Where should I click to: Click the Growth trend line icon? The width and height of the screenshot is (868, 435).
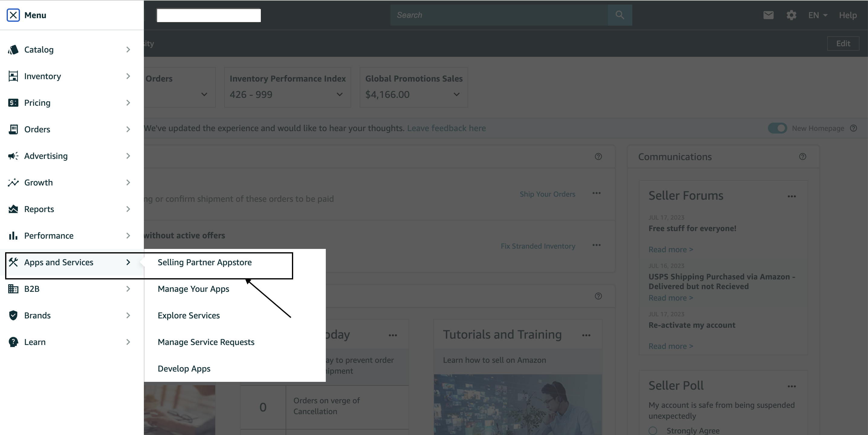13,182
